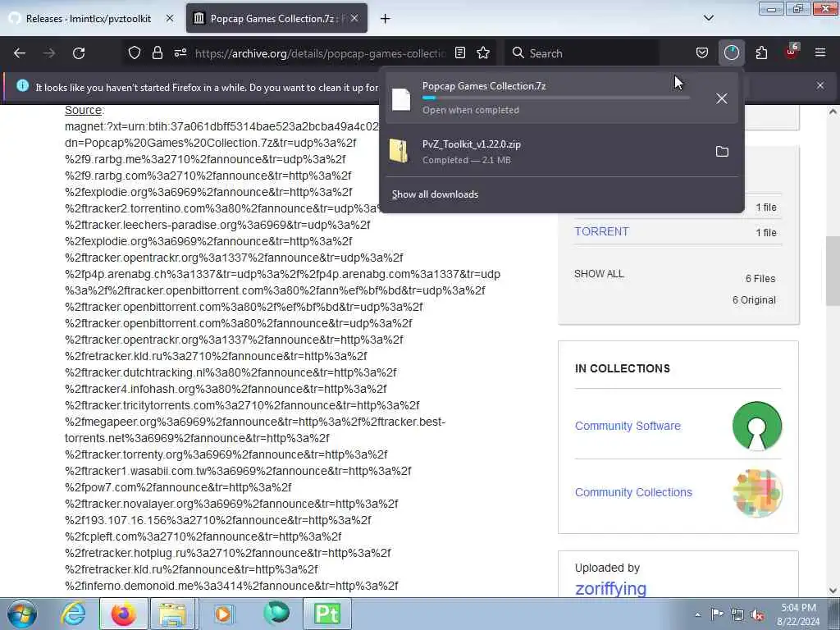Image resolution: width=840 pixels, height=630 pixels.
Task: Open Windows Media Player taskbar icon
Action: point(223,614)
